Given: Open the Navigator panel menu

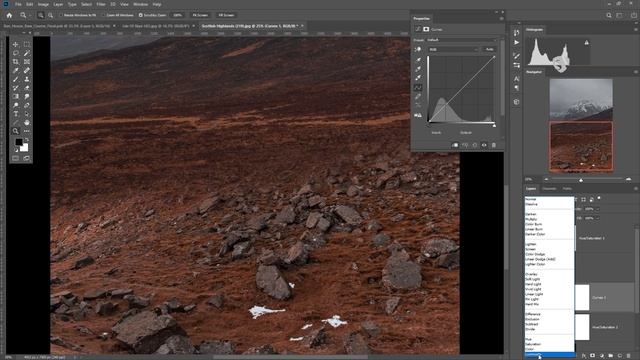Looking at the screenshot, I should tap(636, 72).
